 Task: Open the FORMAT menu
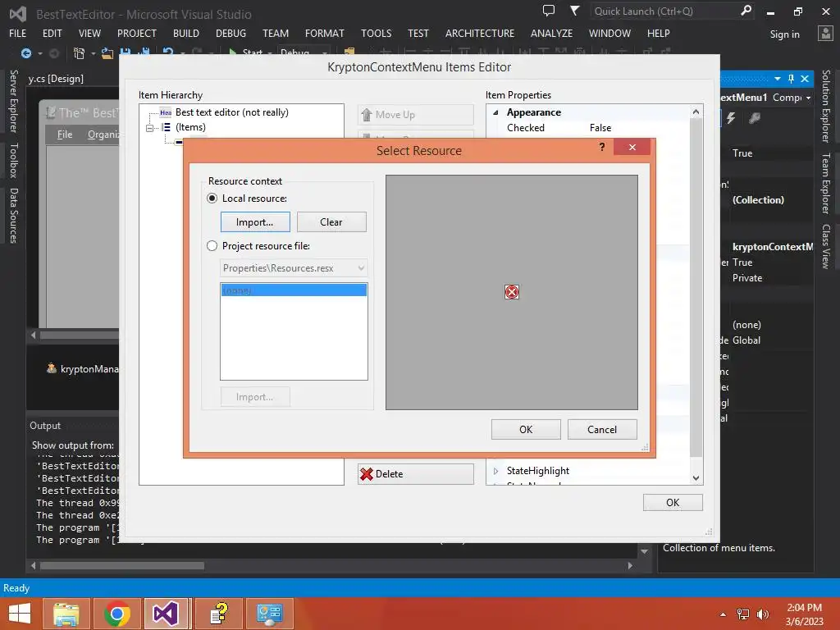tap(324, 33)
